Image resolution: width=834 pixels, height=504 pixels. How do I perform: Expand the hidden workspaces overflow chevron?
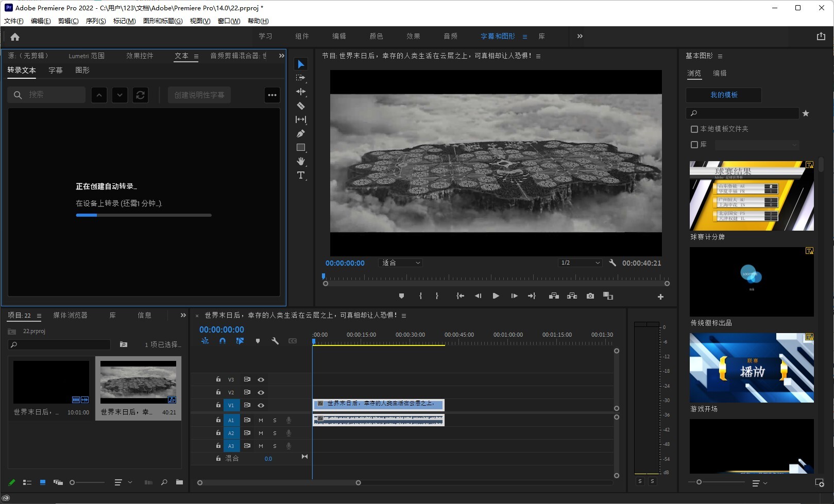tap(580, 36)
